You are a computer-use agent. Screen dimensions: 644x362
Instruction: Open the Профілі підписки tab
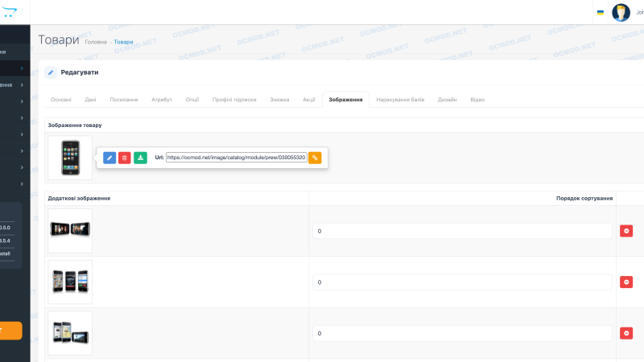click(234, 100)
